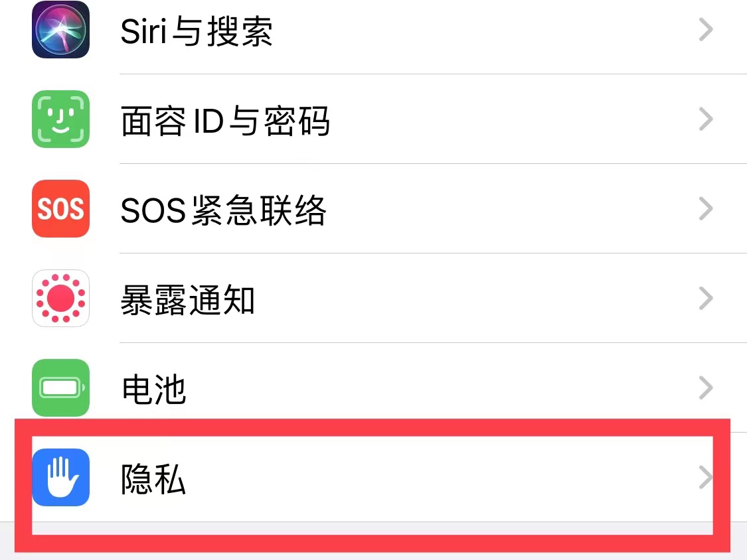Screen dimensions: 747x560
Task: Select the SOS紧急联络 text label
Action: click(223, 210)
